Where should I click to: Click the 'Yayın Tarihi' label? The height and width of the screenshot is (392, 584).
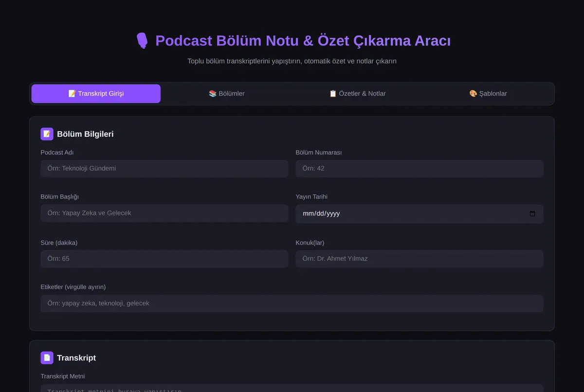(x=311, y=196)
